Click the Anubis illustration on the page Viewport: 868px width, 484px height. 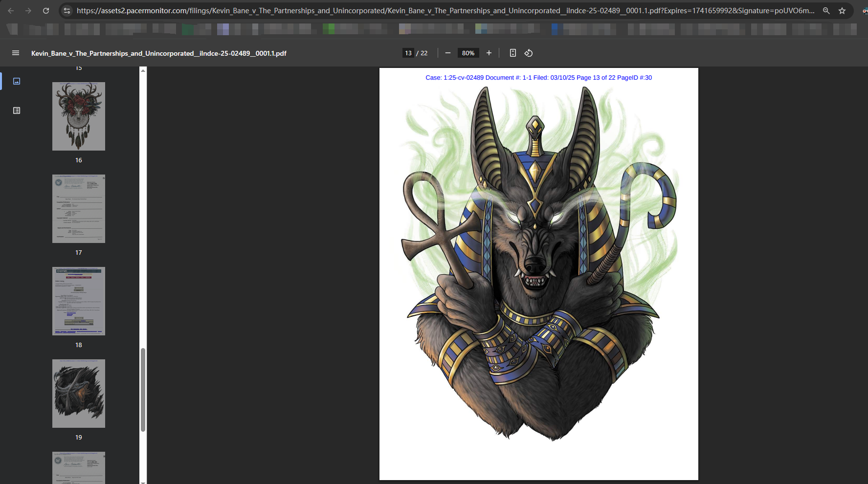(538, 264)
